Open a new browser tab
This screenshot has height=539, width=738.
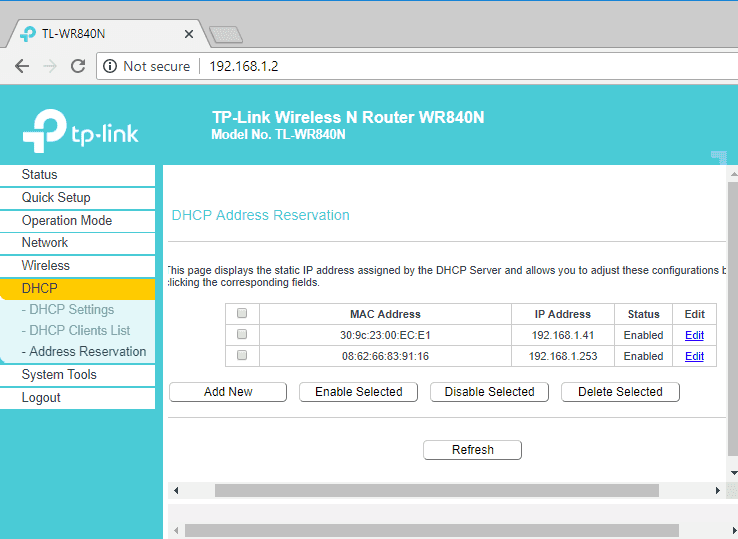point(226,34)
